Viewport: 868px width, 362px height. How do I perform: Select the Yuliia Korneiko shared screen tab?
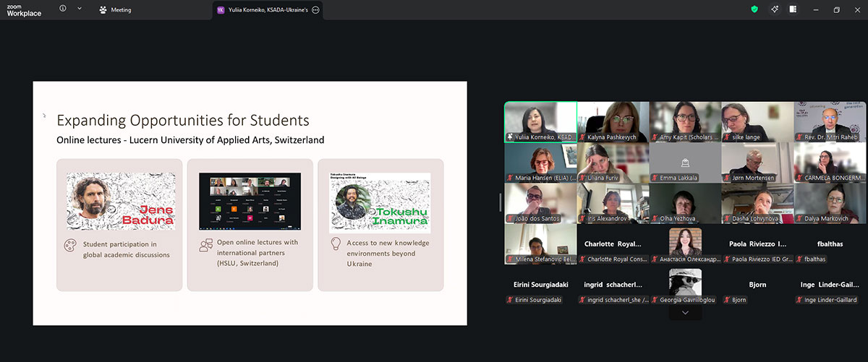pyautogui.click(x=264, y=10)
